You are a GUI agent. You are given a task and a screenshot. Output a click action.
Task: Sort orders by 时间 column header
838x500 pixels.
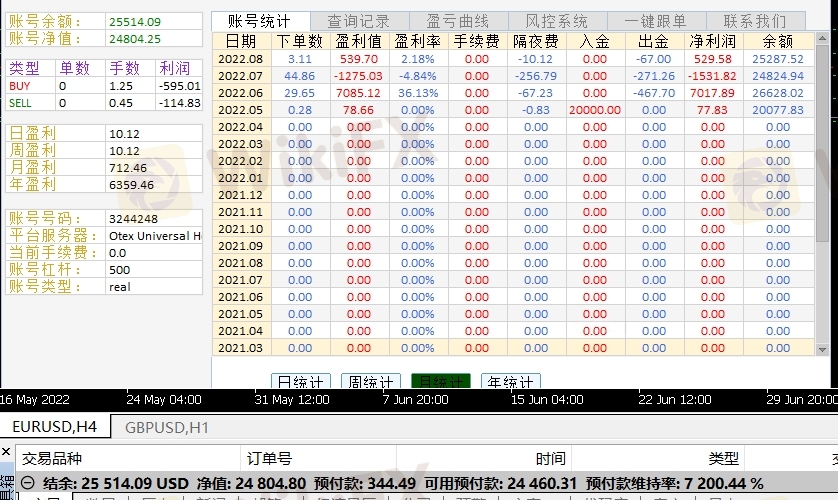click(550, 458)
